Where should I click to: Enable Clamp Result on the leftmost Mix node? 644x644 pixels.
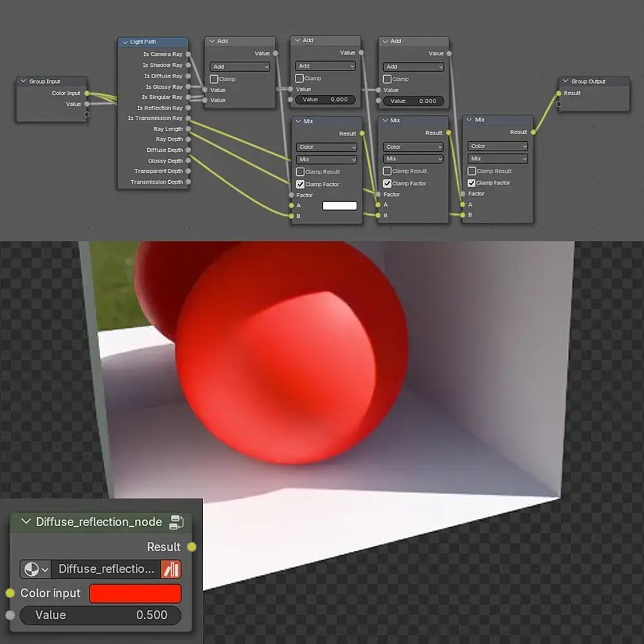(300, 171)
